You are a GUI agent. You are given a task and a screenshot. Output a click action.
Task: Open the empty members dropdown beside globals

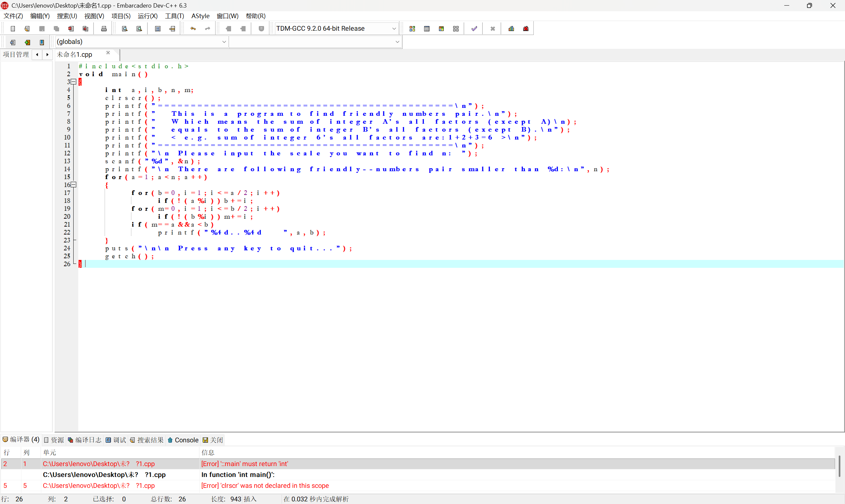pyautogui.click(x=397, y=42)
